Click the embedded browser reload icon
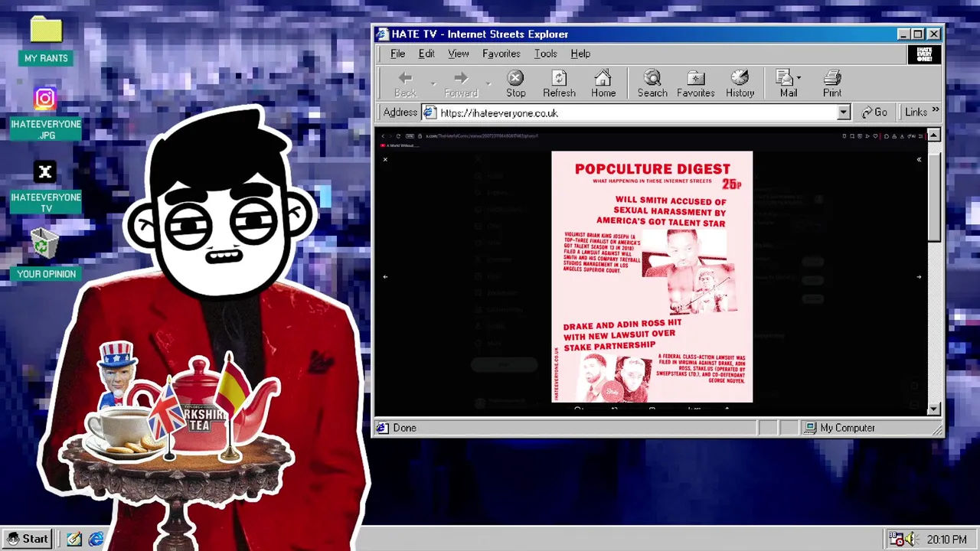The height and width of the screenshot is (551, 980). [398, 136]
